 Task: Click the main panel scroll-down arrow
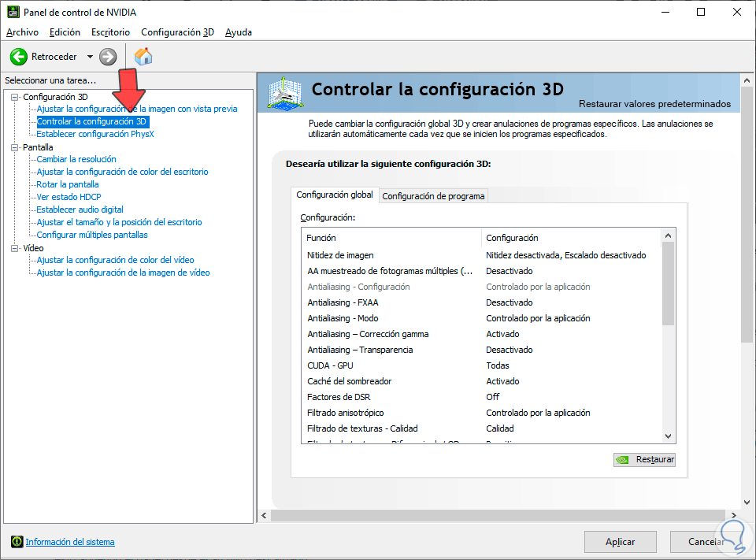point(747,503)
